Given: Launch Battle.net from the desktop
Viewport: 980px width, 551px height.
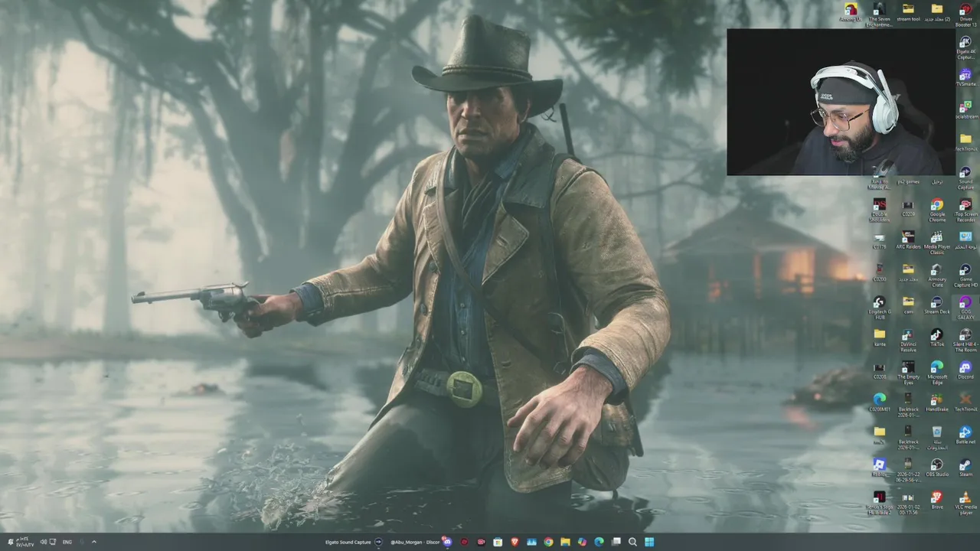Looking at the screenshot, I should click(965, 435).
